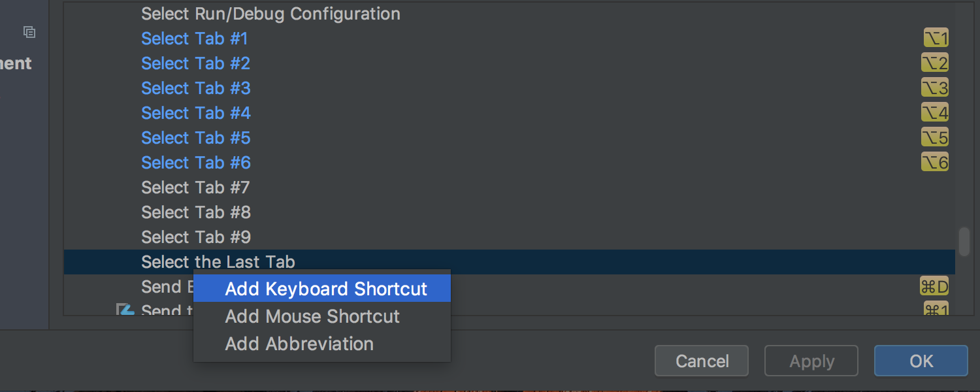Click the Kotlin icon beside Send action
980x392 pixels.
[x=125, y=309]
